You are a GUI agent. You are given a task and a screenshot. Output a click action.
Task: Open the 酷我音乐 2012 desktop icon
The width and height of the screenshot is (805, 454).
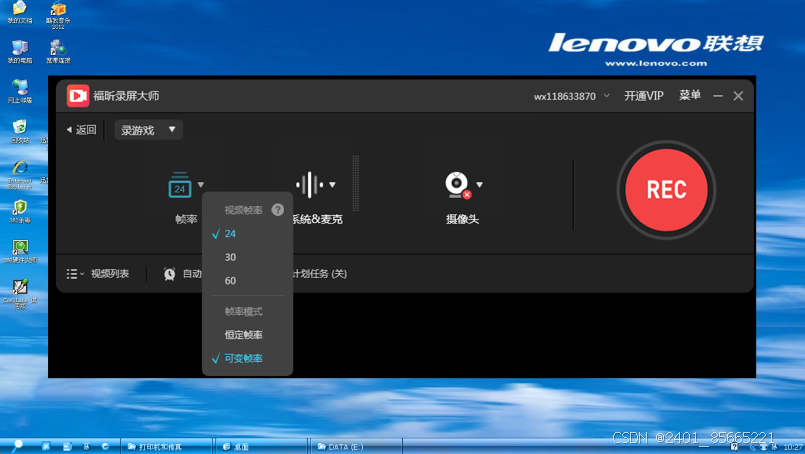pyautogui.click(x=58, y=15)
